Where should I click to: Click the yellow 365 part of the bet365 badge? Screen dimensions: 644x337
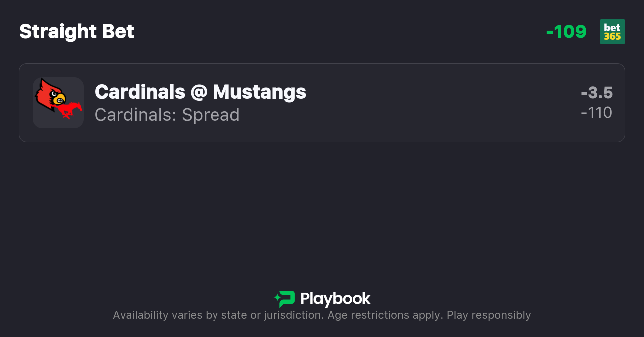pyautogui.click(x=613, y=36)
